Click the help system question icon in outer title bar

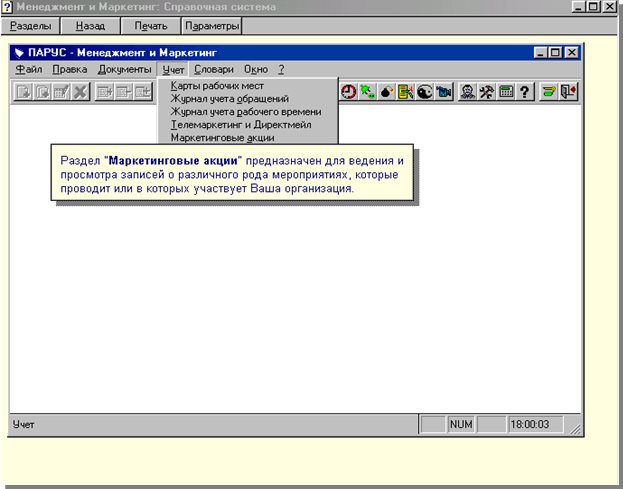pos(7,7)
